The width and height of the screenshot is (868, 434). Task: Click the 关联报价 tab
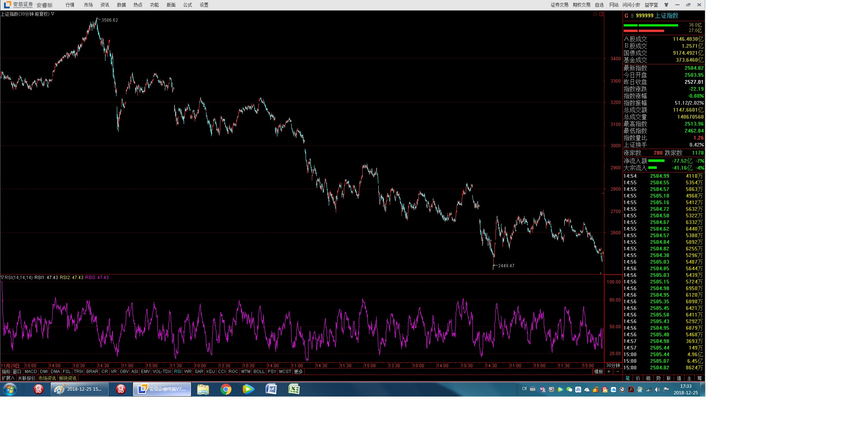[26, 378]
